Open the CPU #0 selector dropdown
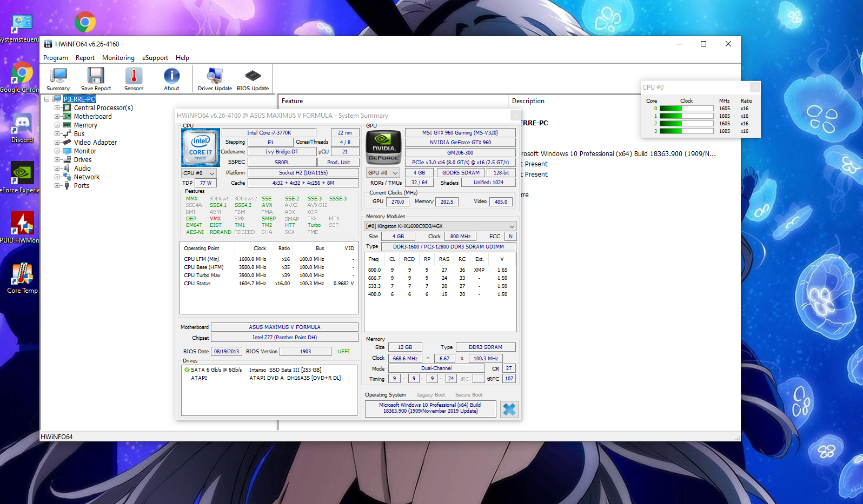The image size is (863, 504). click(x=199, y=173)
